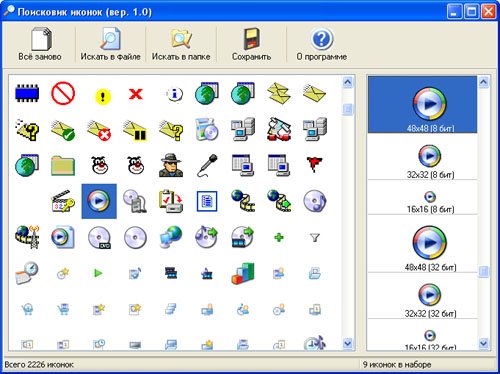Select the tan folder icon
This screenshot has width=500, height=374.
click(63, 165)
